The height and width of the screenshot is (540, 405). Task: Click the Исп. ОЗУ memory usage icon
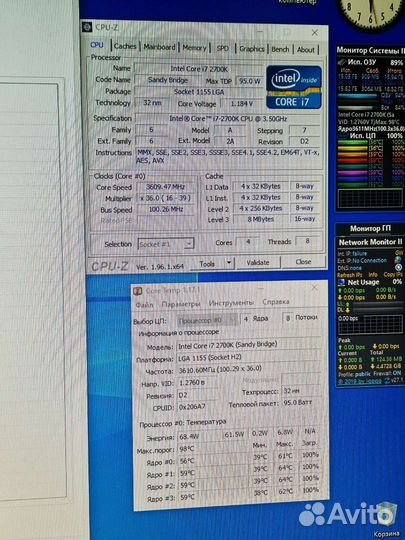point(342,62)
